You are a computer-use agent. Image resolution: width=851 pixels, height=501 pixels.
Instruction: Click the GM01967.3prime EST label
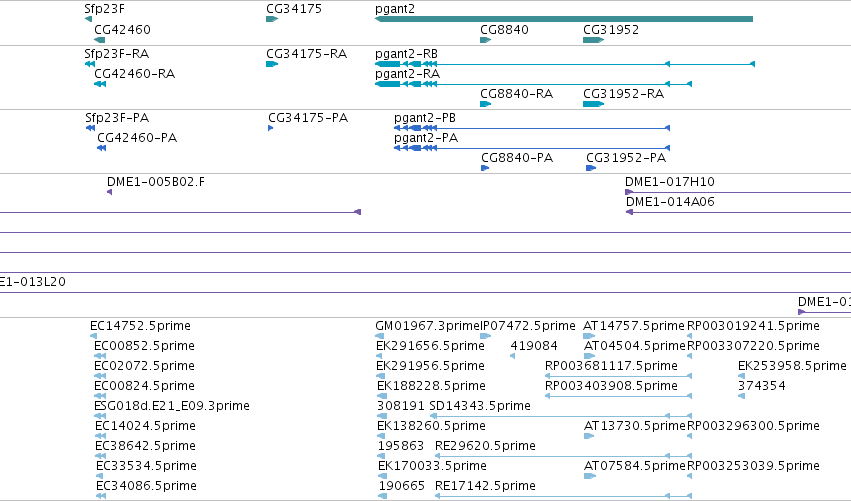[427, 326]
